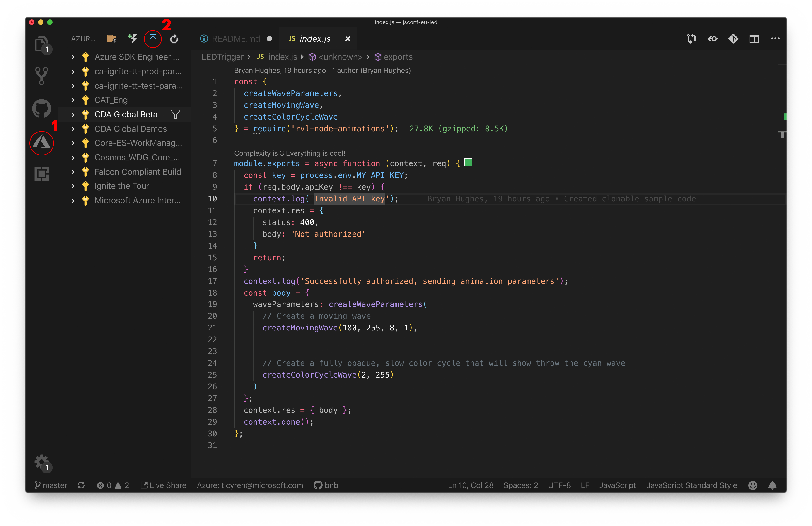Image resolution: width=812 pixels, height=526 pixels.
Task: Open the Extensions view icon
Action: [x=42, y=174]
